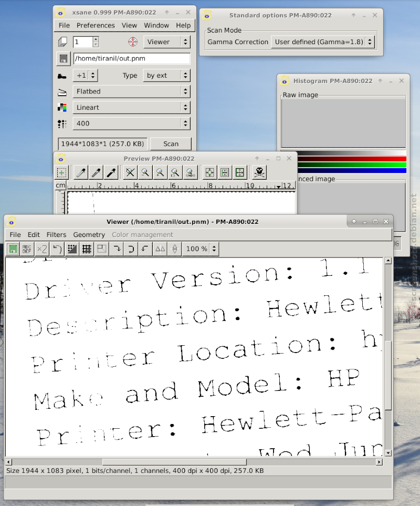Image resolution: width=420 pixels, height=506 pixels.
Task: Click the Viewer vertical scrollbar down arrow
Action: pos(388,453)
